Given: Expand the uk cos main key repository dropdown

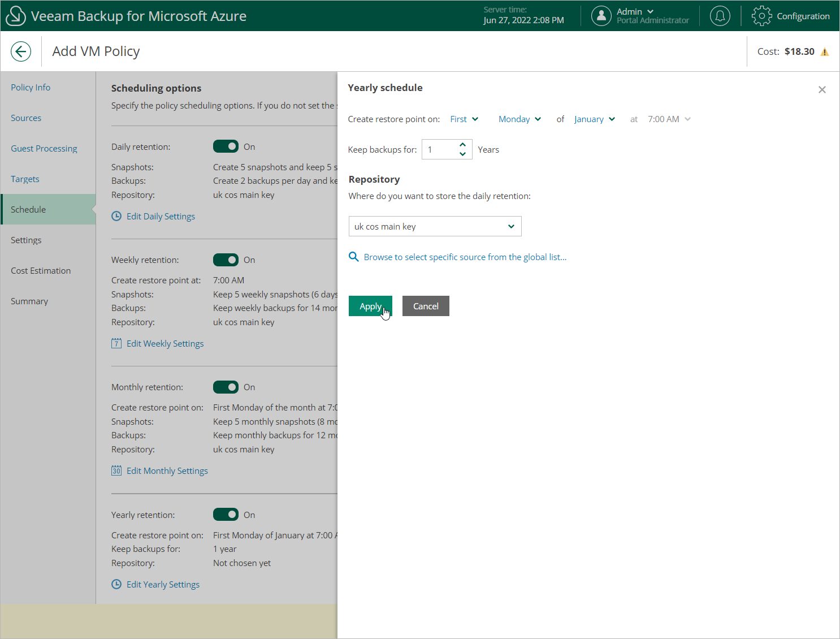Looking at the screenshot, I should [435, 226].
